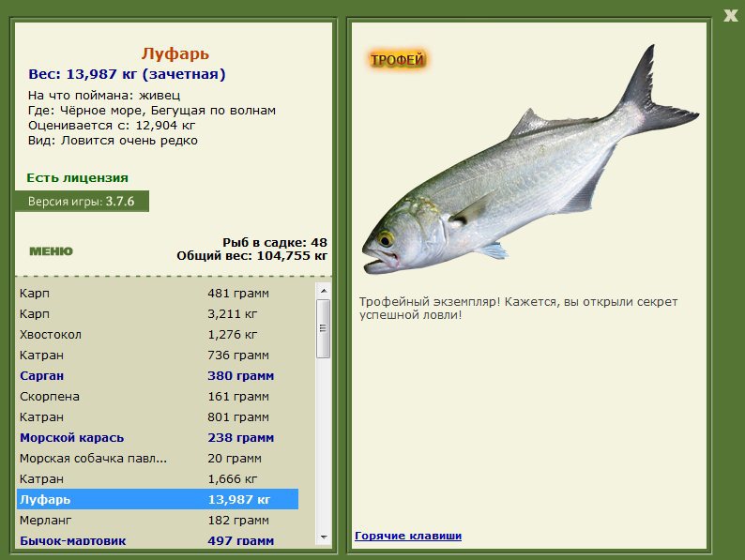Click the Трофейный экземпляр description text
The image size is (745, 560).
pos(518,309)
